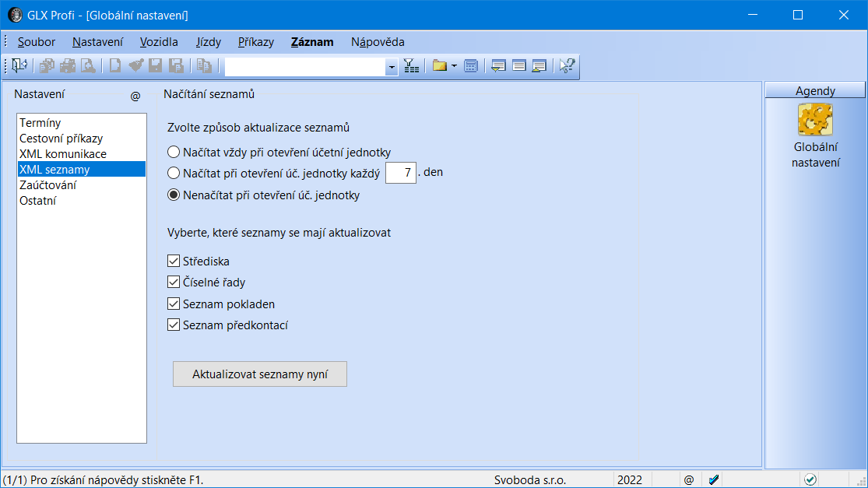Viewport: 868px width, 488px height.
Task: Click the blue checkmark status bar icon
Action: tap(714, 479)
